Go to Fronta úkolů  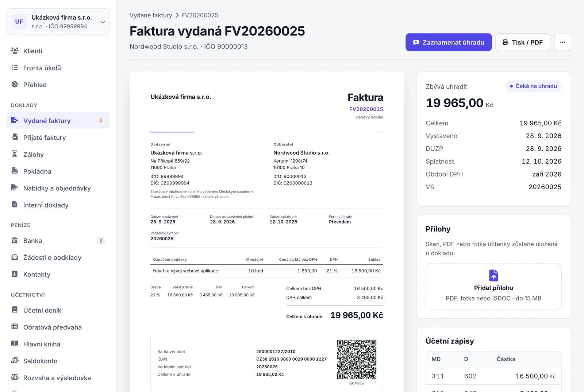coord(58,68)
